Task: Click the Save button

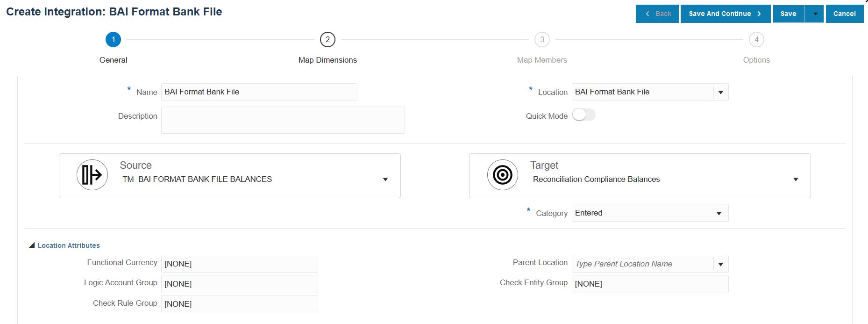Action: pos(788,14)
